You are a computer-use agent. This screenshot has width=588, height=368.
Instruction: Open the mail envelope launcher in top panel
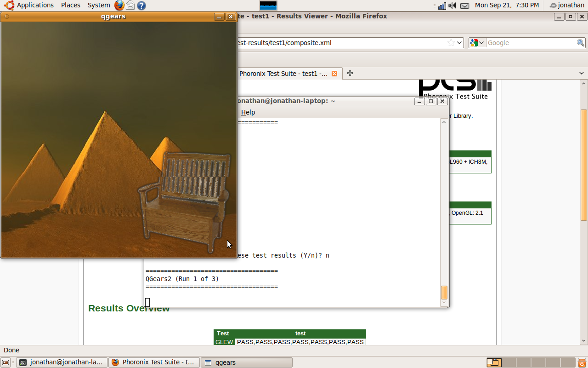point(130,6)
